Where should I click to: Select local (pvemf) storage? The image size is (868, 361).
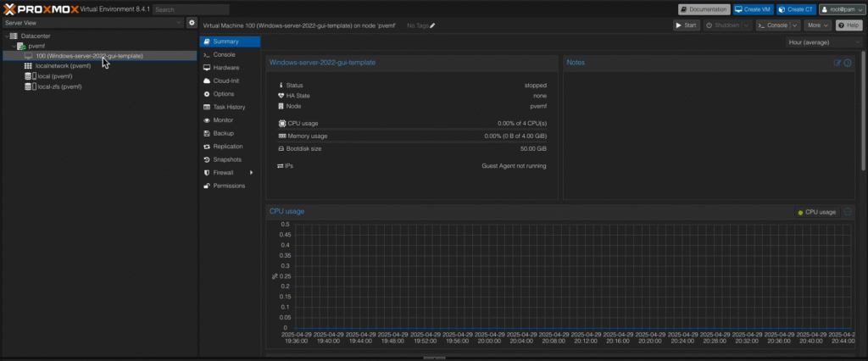coord(54,76)
